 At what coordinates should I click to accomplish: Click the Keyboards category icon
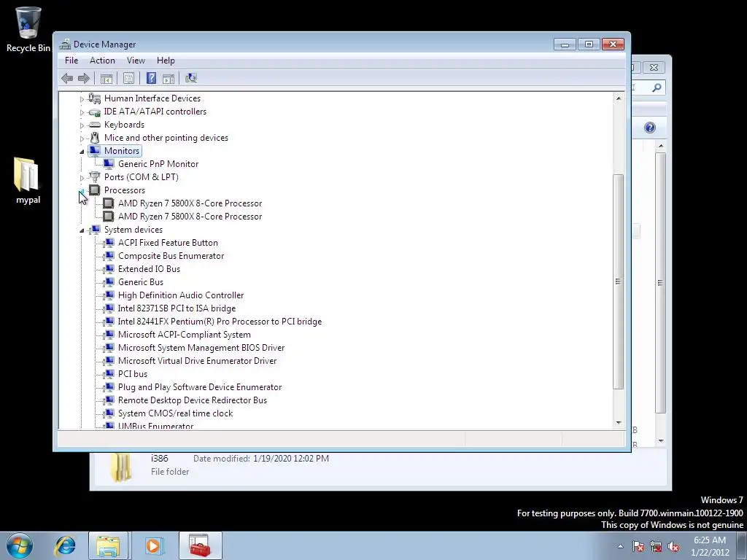click(95, 125)
